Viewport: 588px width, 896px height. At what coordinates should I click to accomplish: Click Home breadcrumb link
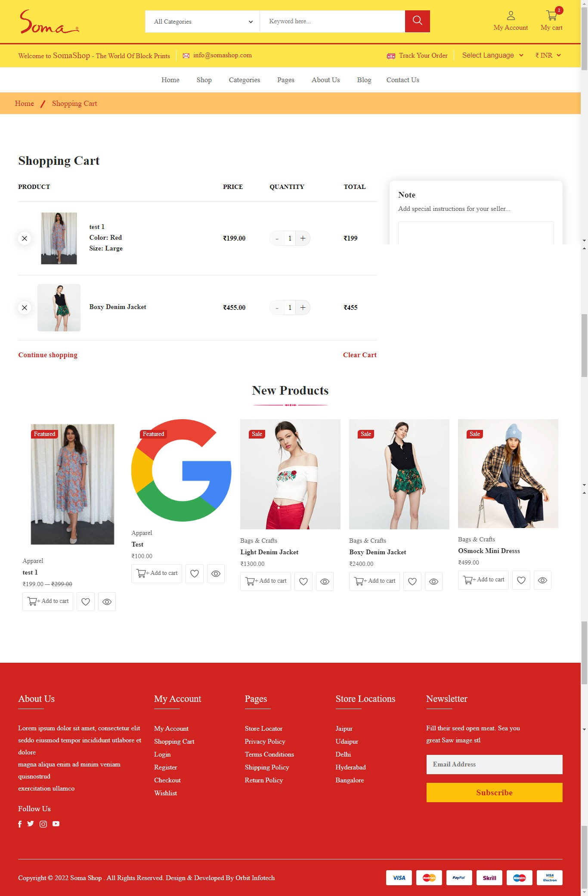pyautogui.click(x=25, y=104)
